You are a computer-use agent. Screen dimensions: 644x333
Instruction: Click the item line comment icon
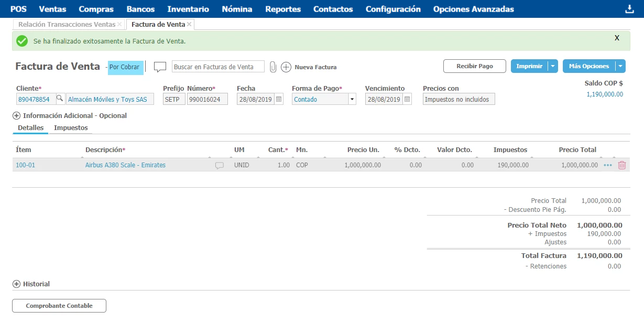tap(219, 165)
